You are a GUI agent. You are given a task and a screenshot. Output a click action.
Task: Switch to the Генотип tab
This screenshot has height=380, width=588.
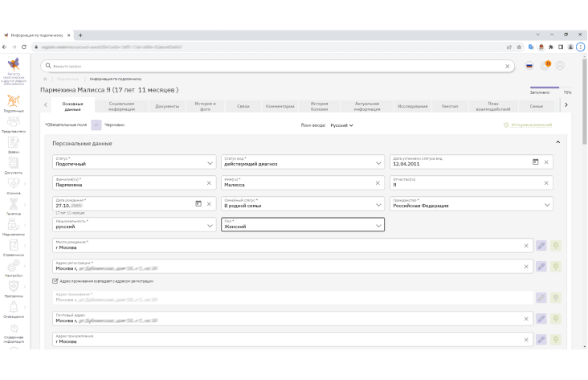pyautogui.click(x=450, y=106)
